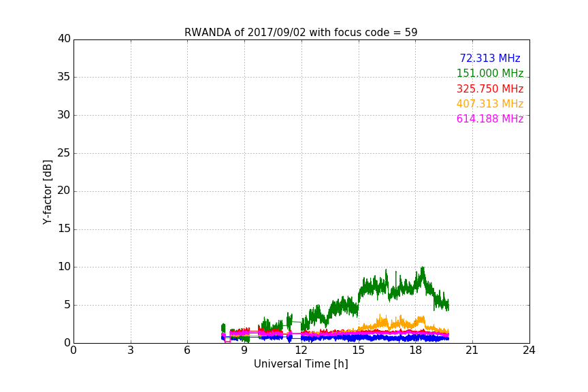Click the y-axis tick label 35

(x=64, y=77)
